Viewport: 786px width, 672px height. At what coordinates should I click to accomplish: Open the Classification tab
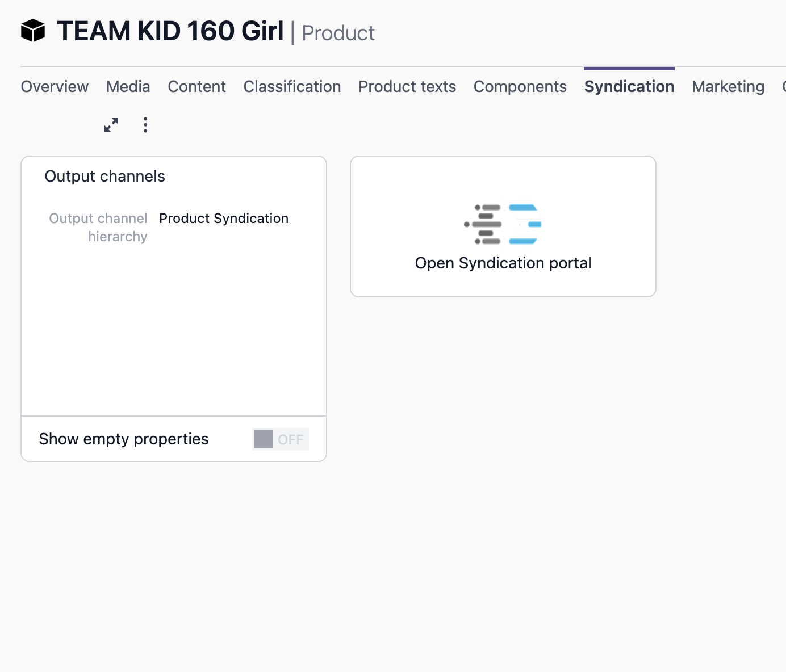pyautogui.click(x=291, y=86)
